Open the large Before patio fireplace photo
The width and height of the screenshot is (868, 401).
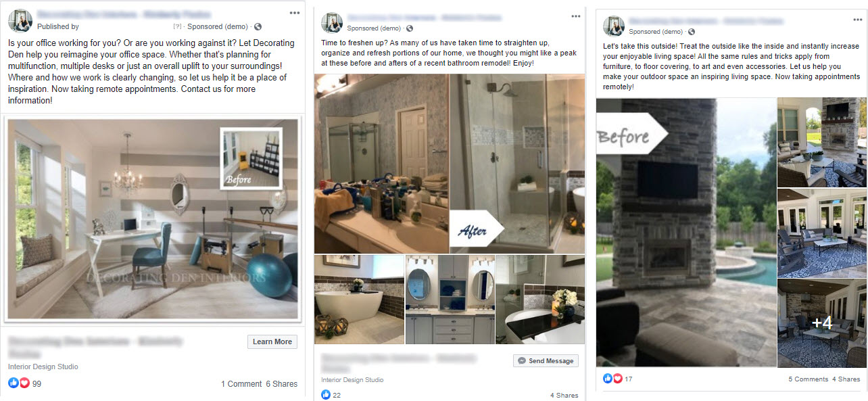tap(686, 233)
